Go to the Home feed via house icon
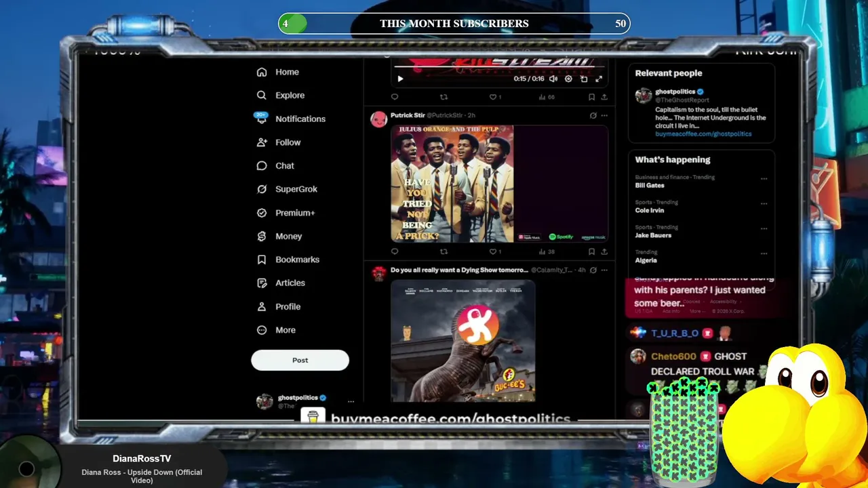This screenshot has width=868, height=488. click(262, 72)
